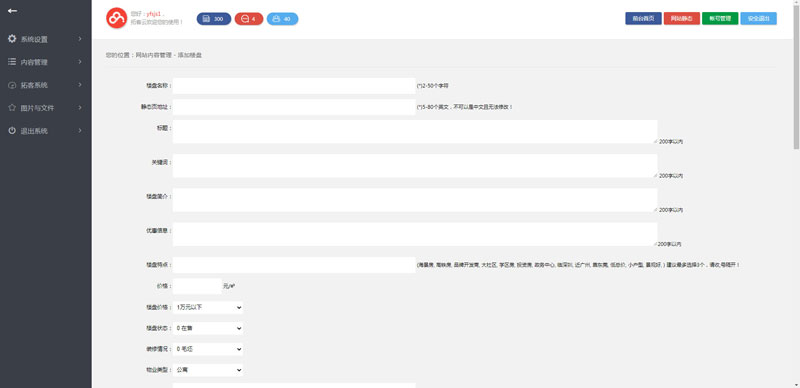Screen dimensions: 800x388
Task: Click the blue 前台首页 button
Action: coord(643,18)
